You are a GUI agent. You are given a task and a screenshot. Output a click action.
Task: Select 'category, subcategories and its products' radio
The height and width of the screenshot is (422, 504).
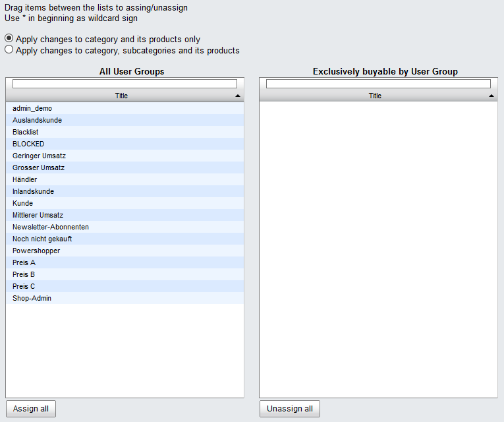tap(9, 49)
